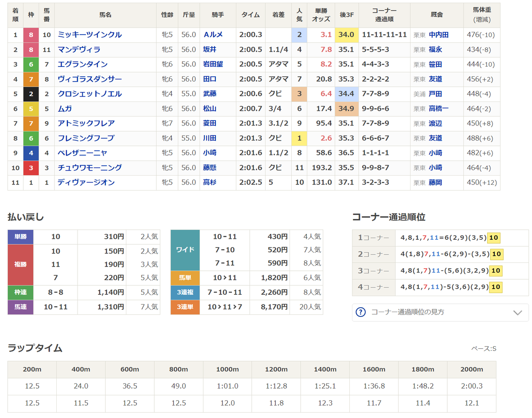The height and width of the screenshot is (418, 532).
Task: Open horse ベレザニーニャ page
Action: click(x=82, y=153)
